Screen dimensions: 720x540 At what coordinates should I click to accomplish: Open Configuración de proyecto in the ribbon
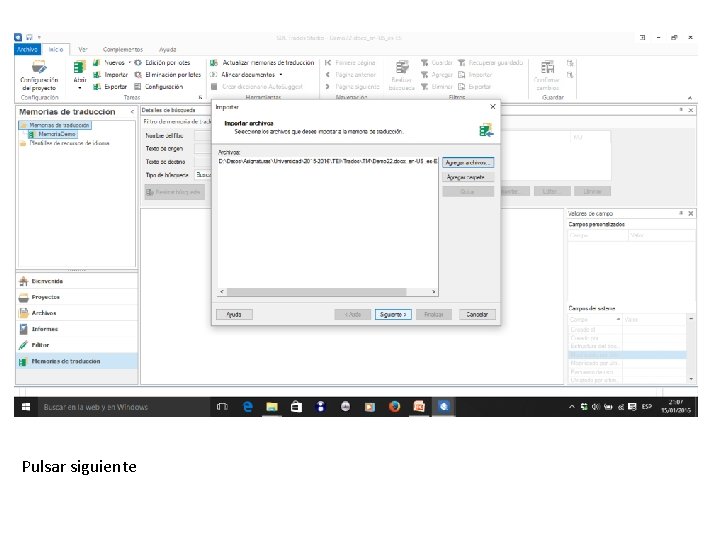tap(39, 76)
